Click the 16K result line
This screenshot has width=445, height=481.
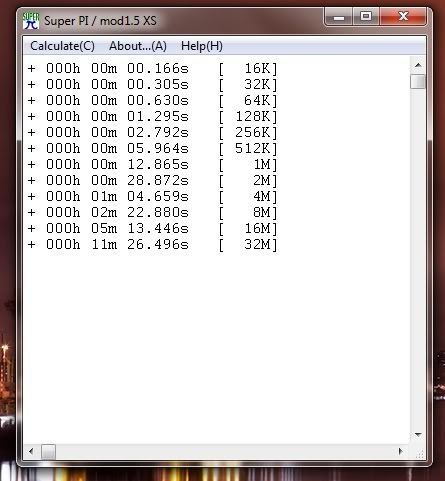pyautogui.click(x=153, y=69)
